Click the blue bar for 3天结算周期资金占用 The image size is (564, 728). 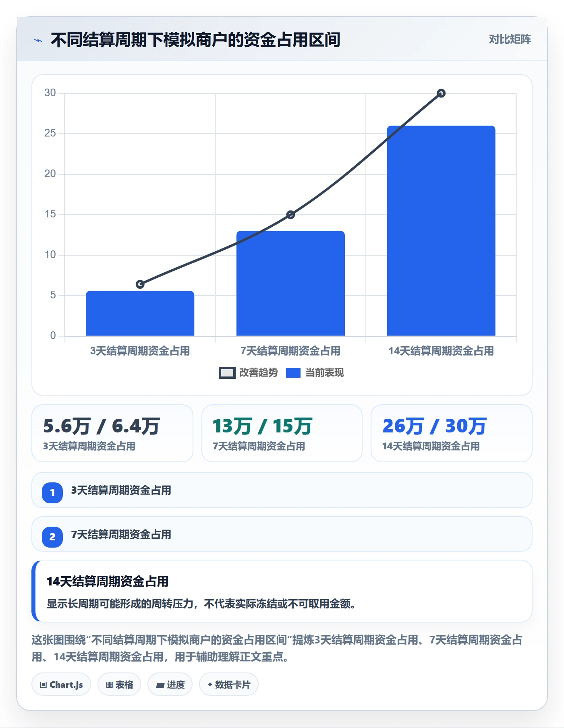pyautogui.click(x=140, y=313)
